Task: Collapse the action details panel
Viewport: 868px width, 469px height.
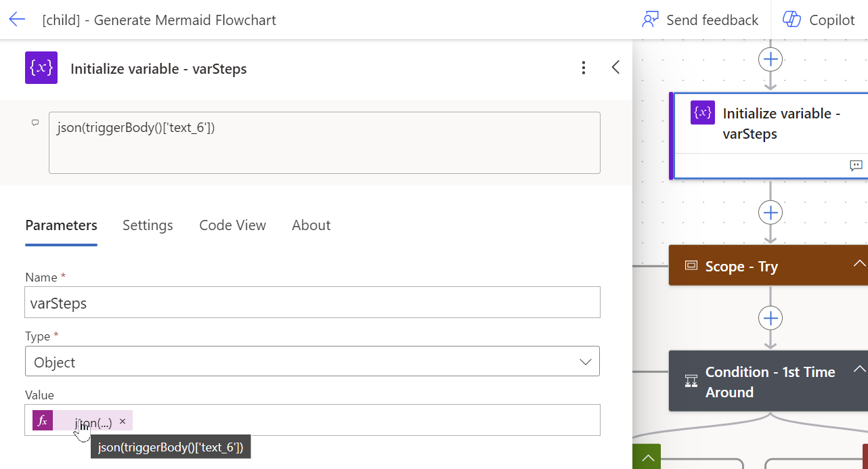Action: [x=615, y=68]
